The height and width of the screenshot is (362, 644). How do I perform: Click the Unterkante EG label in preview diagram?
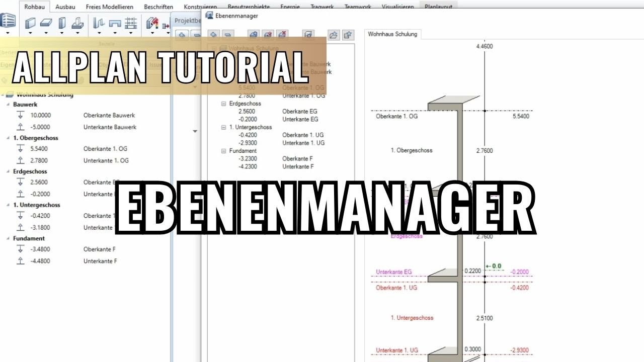(394, 272)
